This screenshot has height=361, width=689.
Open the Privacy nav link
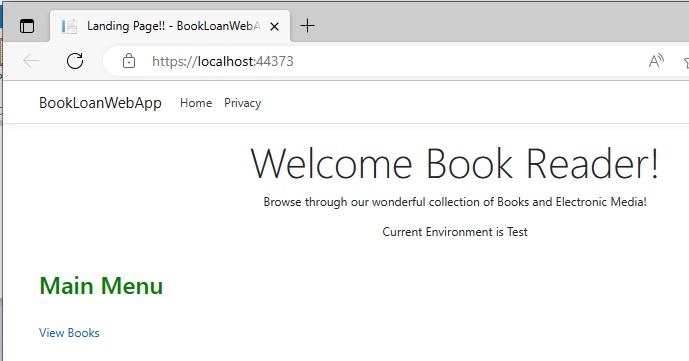point(243,103)
